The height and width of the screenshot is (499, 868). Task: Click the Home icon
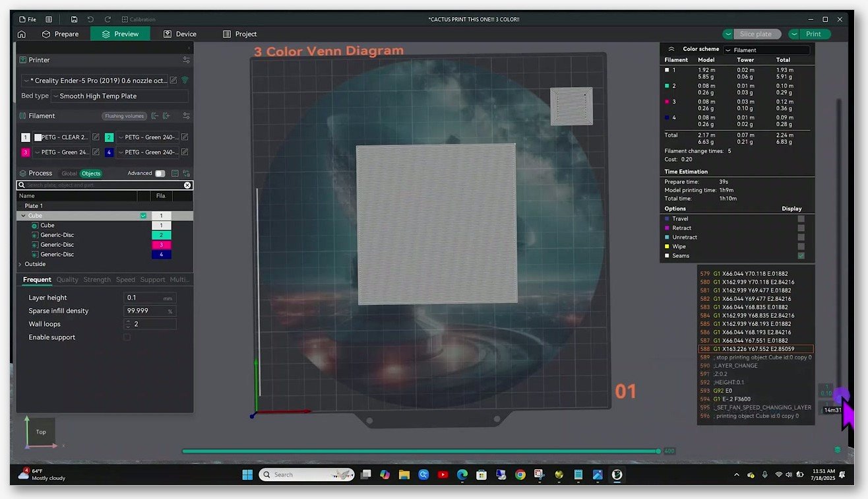point(22,34)
